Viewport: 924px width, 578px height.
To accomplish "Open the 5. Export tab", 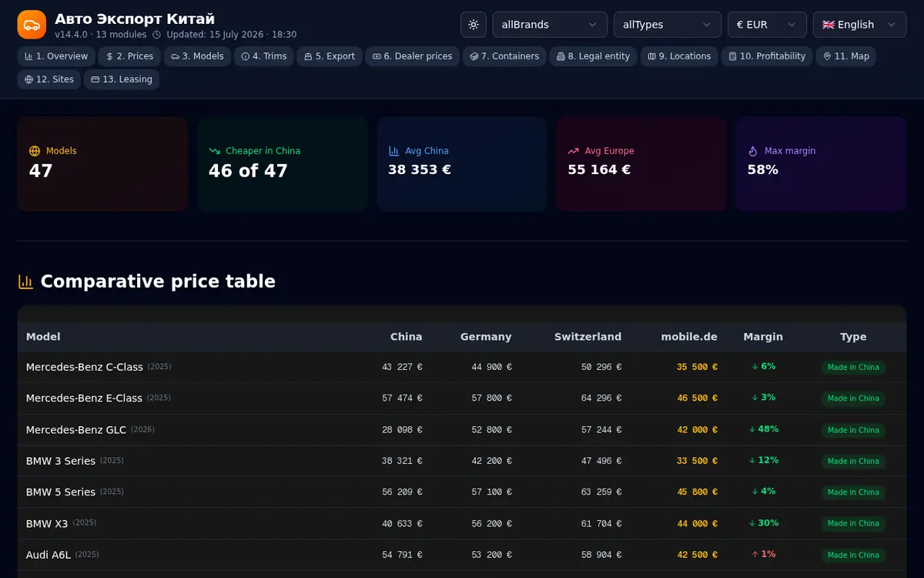I will 330,56.
